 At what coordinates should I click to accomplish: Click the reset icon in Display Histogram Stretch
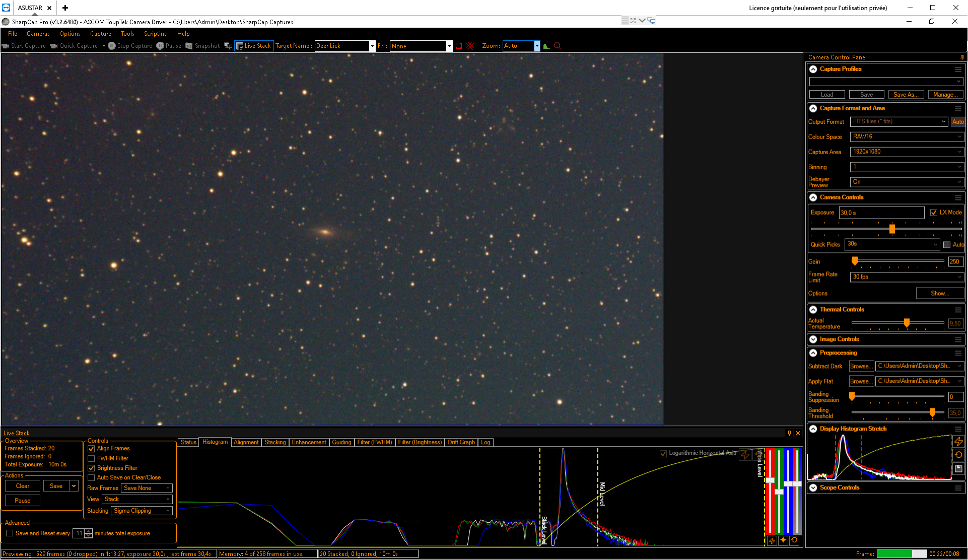[958, 455]
